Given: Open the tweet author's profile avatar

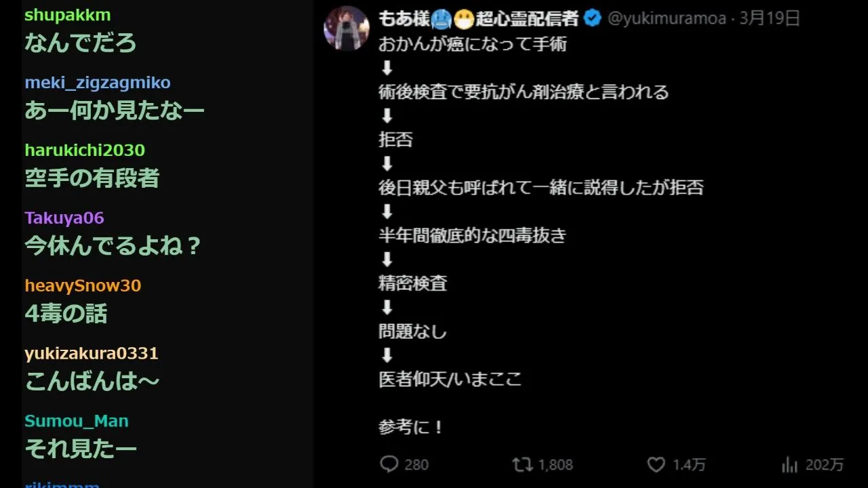Looking at the screenshot, I should click(x=347, y=28).
